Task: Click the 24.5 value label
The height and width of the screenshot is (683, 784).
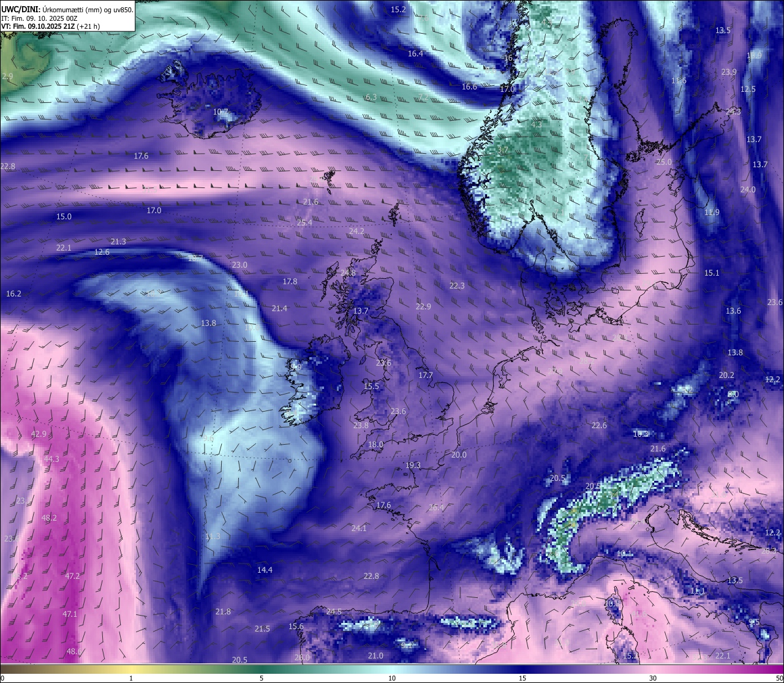Action: (334, 612)
